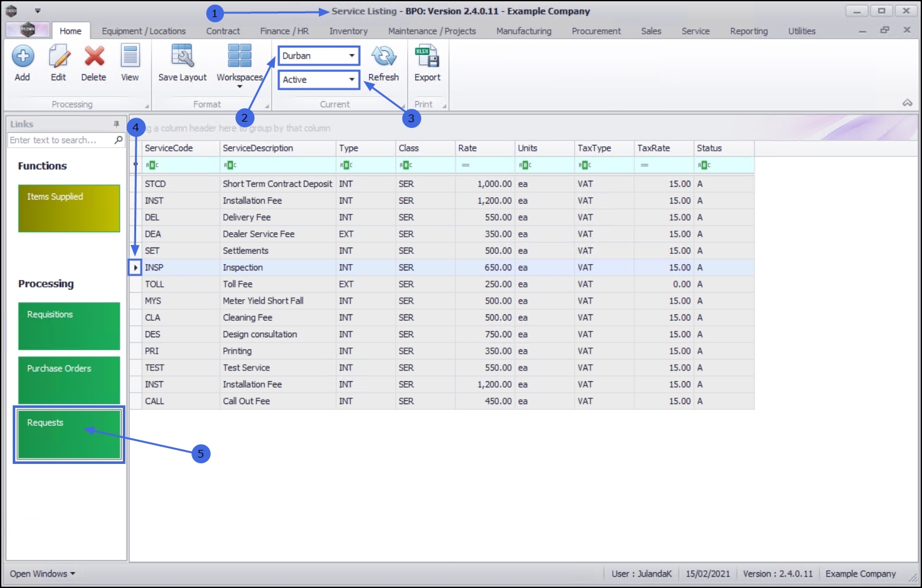Collapse the ribbon using the chevron
This screenshot has height=588, width=922.
tap(907, 103)
